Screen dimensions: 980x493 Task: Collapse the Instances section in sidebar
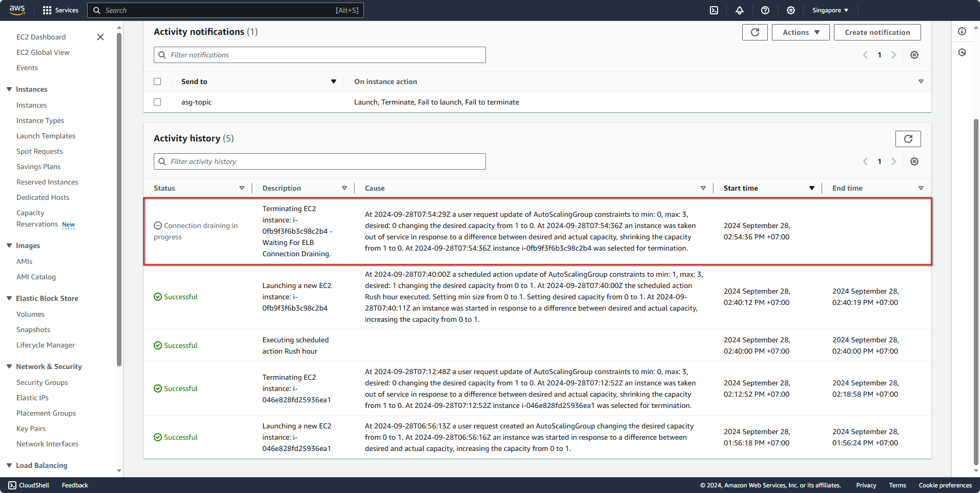9,89
